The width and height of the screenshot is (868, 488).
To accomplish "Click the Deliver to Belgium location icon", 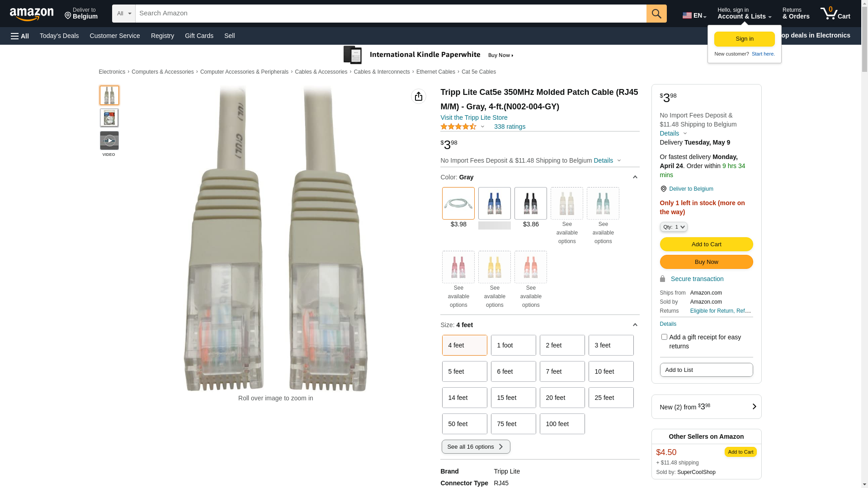I will 68,16.
